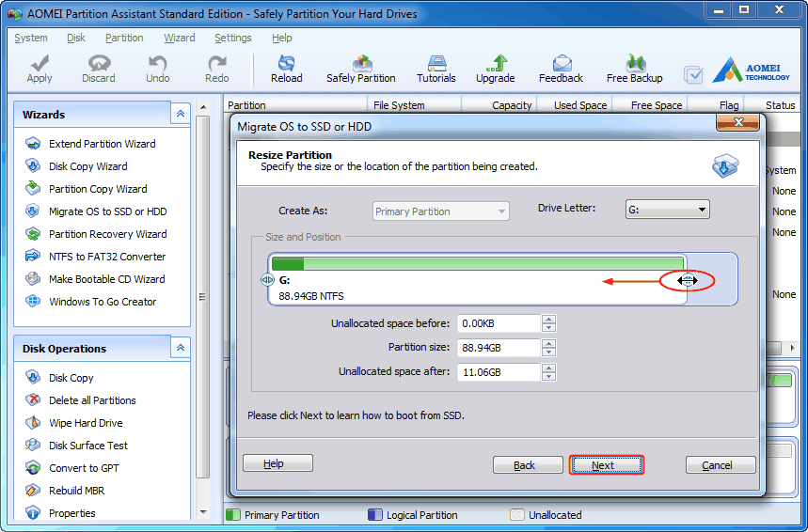Screen dimensions: 808x532
Task: Increase Unallocated space after value
Action: 548,368
